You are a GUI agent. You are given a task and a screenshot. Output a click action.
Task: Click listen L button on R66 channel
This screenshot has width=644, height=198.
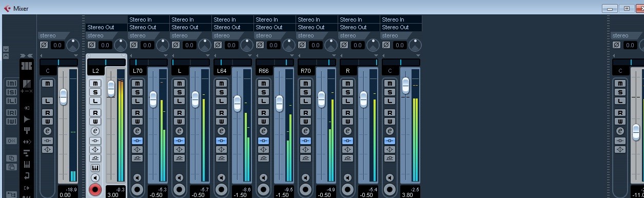pos(263,101)
